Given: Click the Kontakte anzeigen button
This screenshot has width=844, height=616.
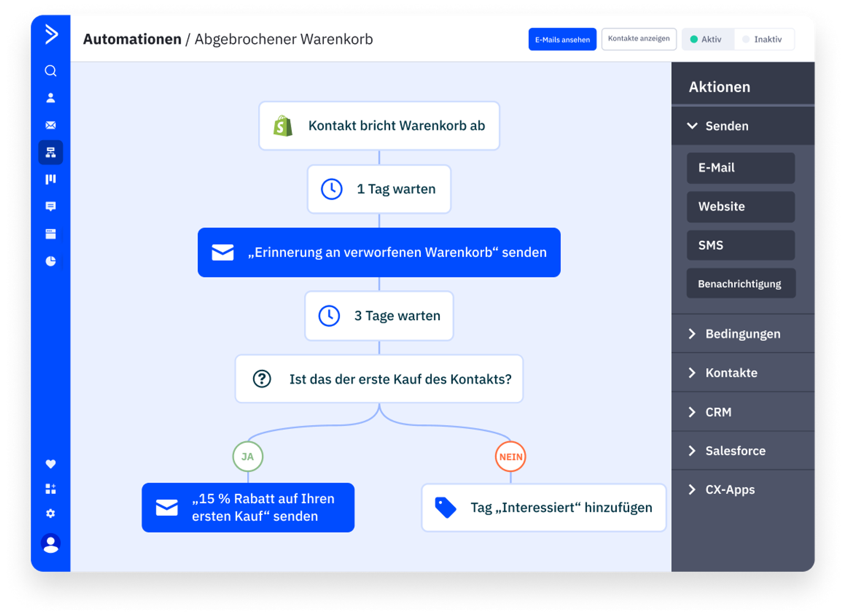Looking at the screenshot, I should (638, 39).
